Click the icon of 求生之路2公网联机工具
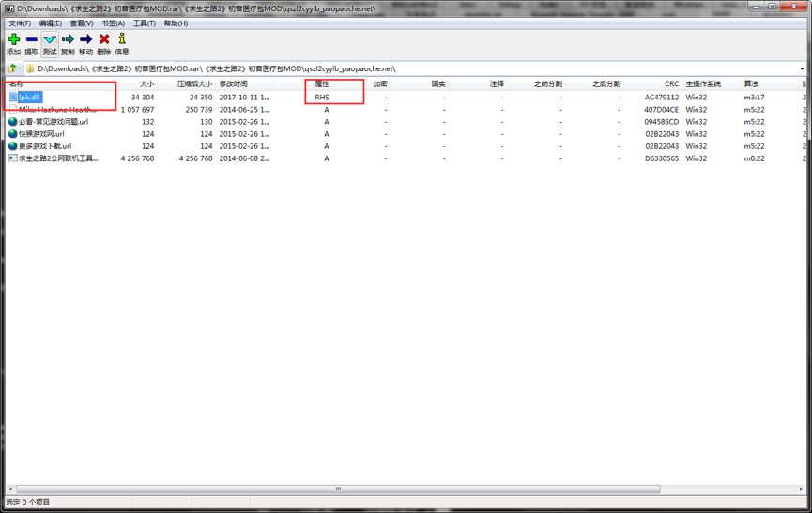Viewport: 812px width, 513px height. [x=13, y=158]
